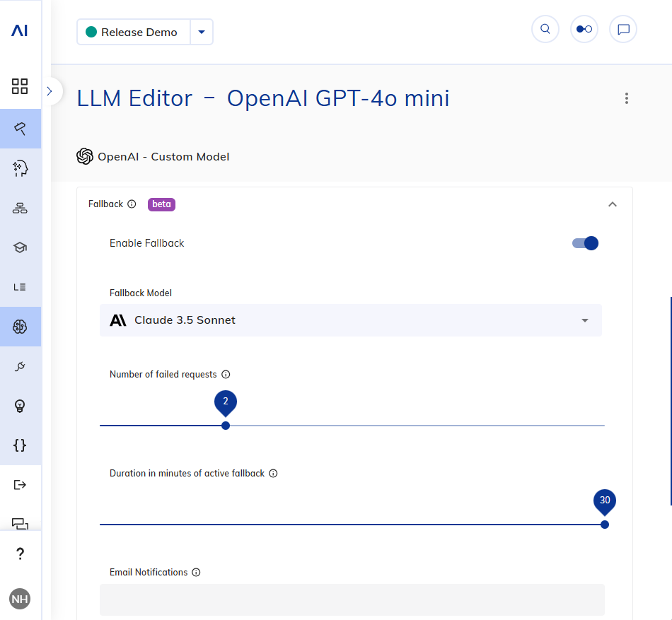The image size is (672, 620).
Task: Click info icon beside Duration in minutes
Action: [x=274, y=474]
